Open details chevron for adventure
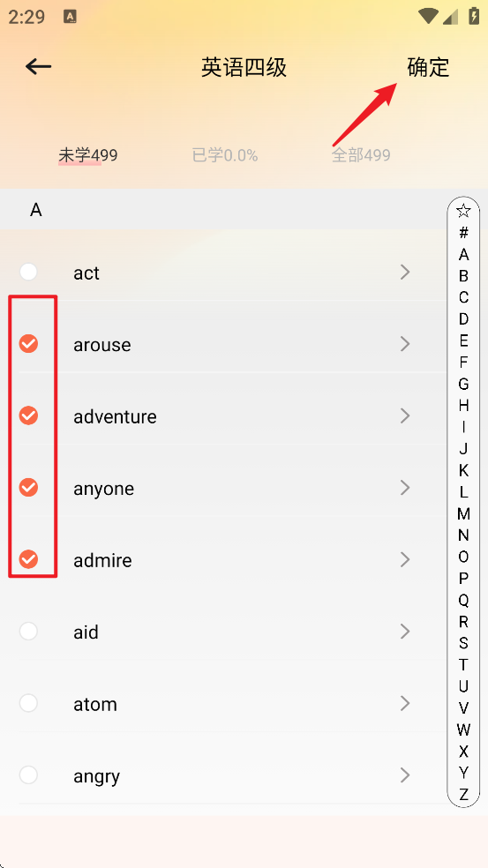The image size is (488, 868). (x=405, y=415)
